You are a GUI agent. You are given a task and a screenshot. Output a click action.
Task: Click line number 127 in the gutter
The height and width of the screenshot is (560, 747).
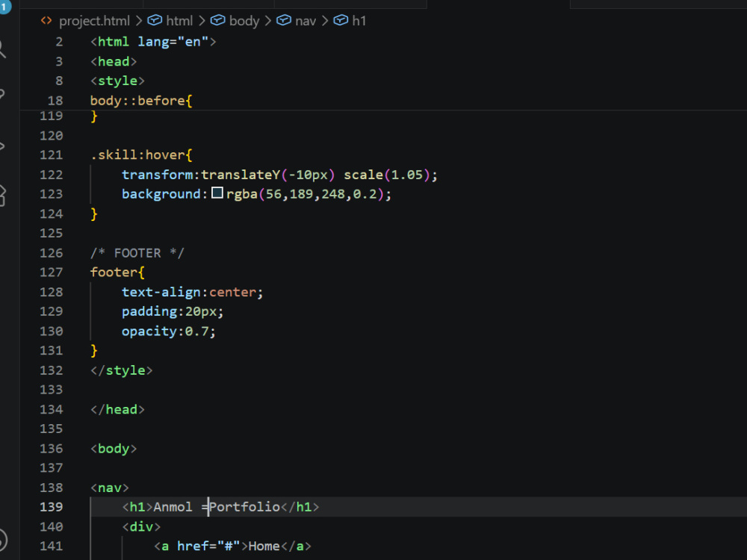[52, 272]
